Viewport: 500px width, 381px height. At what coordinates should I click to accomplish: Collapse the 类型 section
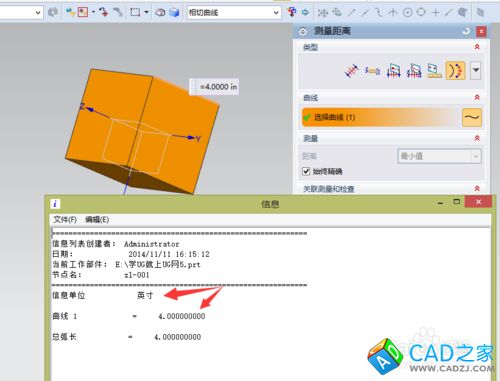(x=477, y=47)
